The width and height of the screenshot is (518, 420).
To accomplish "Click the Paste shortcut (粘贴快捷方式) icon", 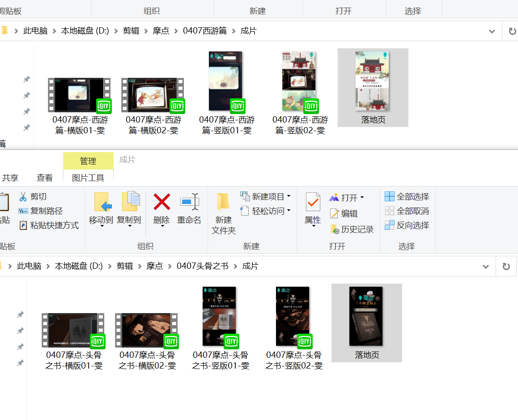I will (23, 225).
